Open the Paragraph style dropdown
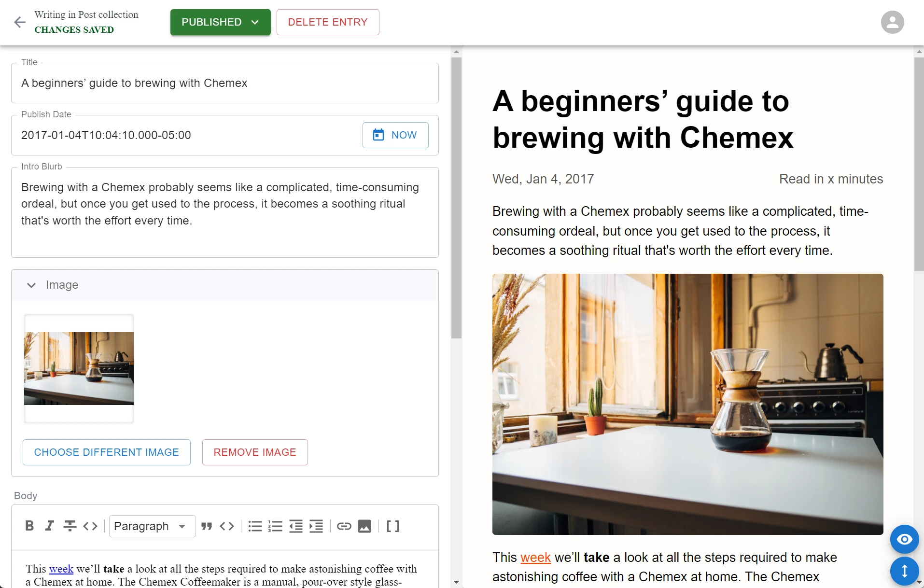 [152, 526]
